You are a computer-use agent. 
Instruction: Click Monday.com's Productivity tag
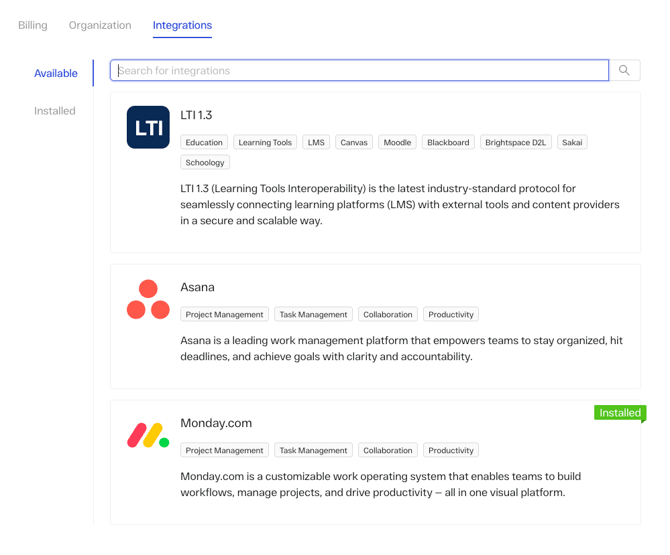451,451
